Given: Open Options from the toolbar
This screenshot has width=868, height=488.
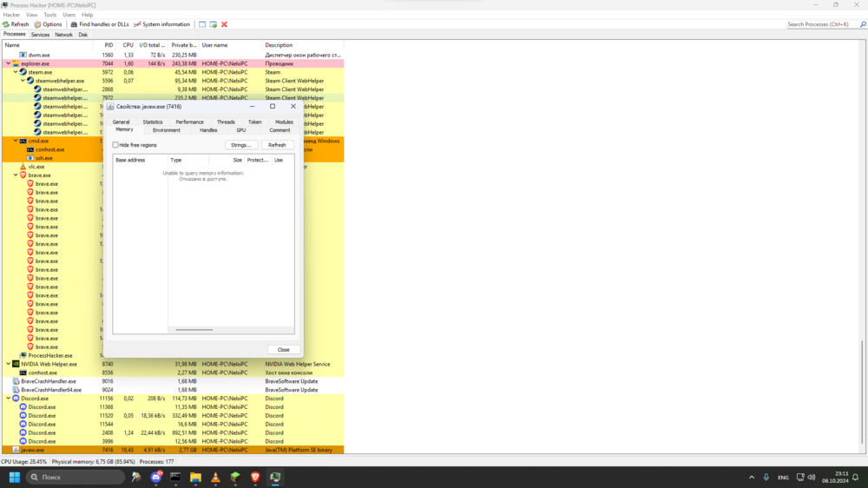Looking at the screenshot, I should coord(48,24).
